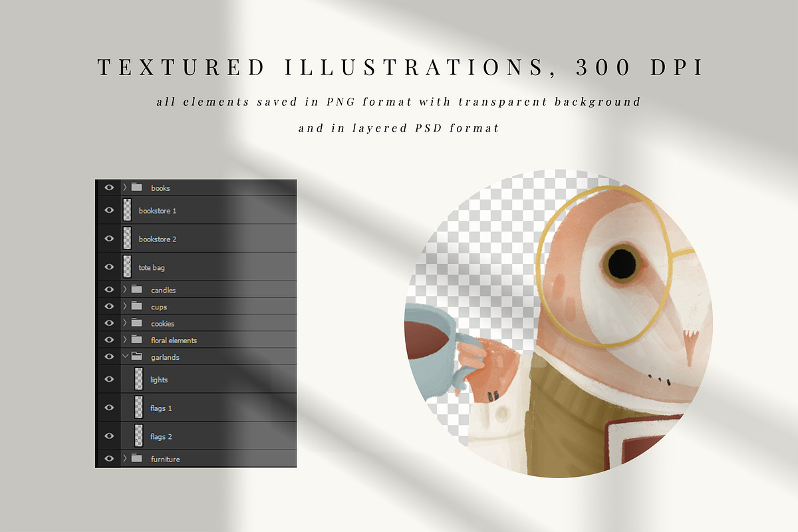Screen dimensions: 798x532
Task: Select the bookstore 1 layer thumbnail
Action: pos(127,210)
